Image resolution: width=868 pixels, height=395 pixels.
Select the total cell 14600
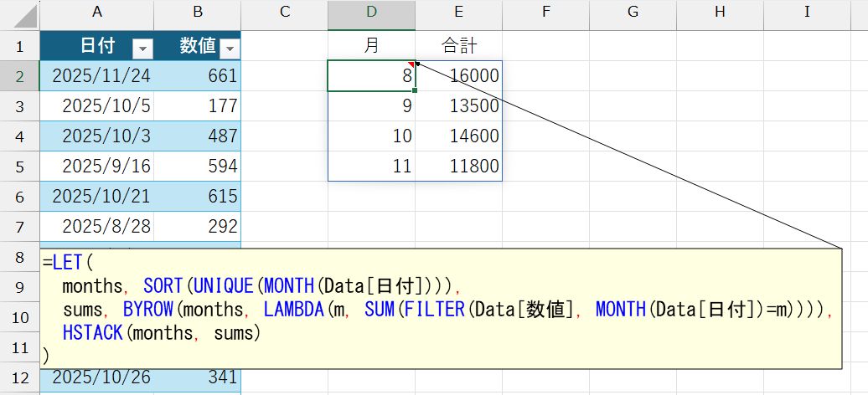459,136
